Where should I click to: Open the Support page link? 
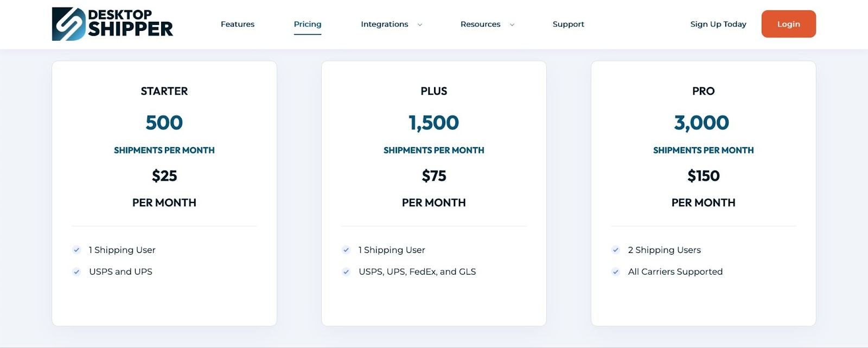click(x=568, y=24)
